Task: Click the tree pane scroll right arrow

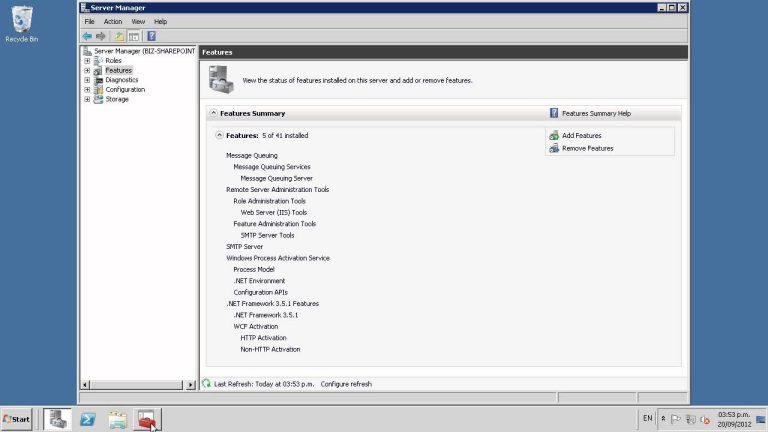Action: 191,385
